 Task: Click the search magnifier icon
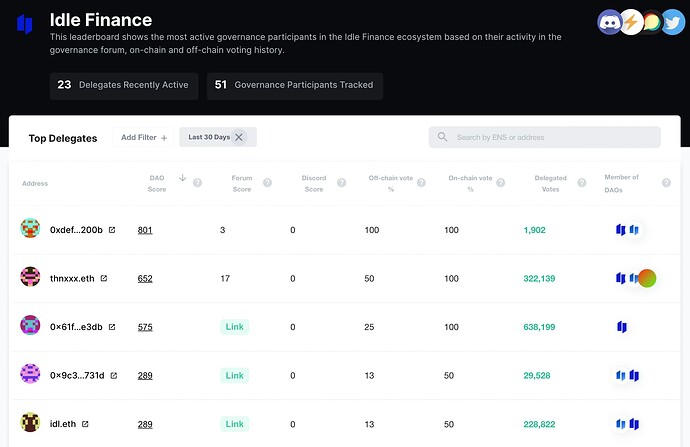click(x=442, y=137)
